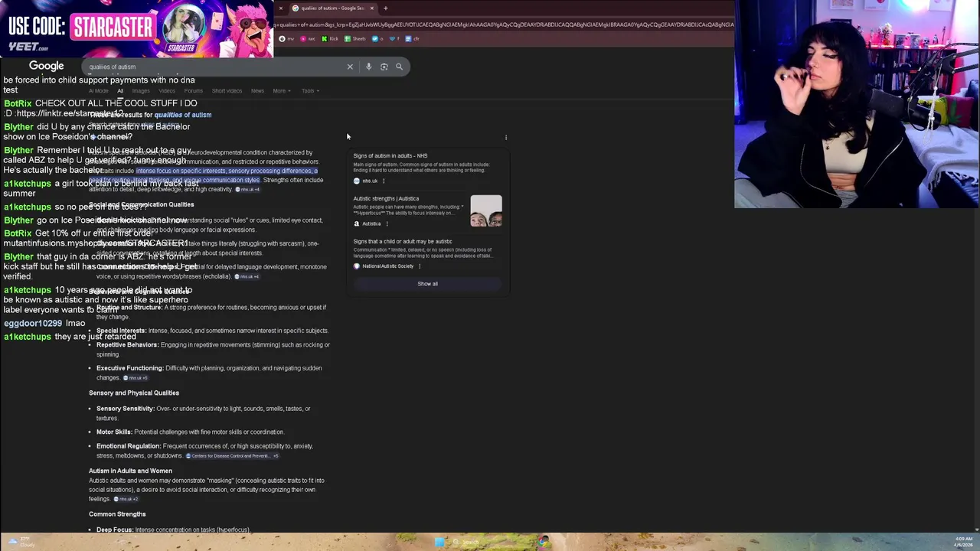Expand the Tools dropdown
Image resolution: width=980 pixels, height=551 pixels.
coord(309,91)
